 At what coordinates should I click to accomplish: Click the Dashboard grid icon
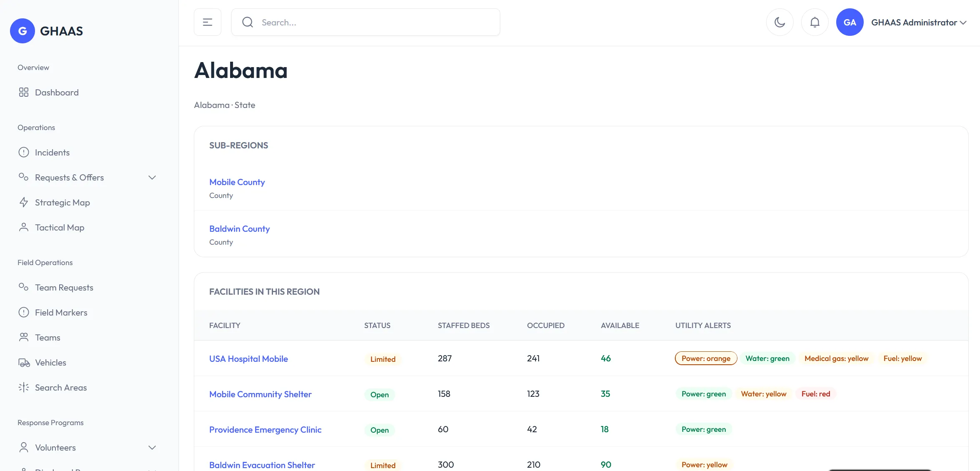coord(24,93)
